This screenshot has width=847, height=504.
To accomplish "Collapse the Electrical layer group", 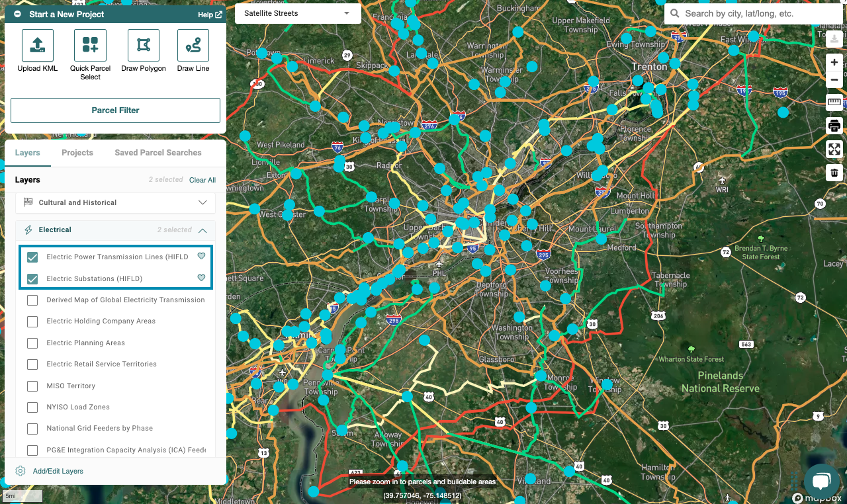I will click(x=202, y=230).
